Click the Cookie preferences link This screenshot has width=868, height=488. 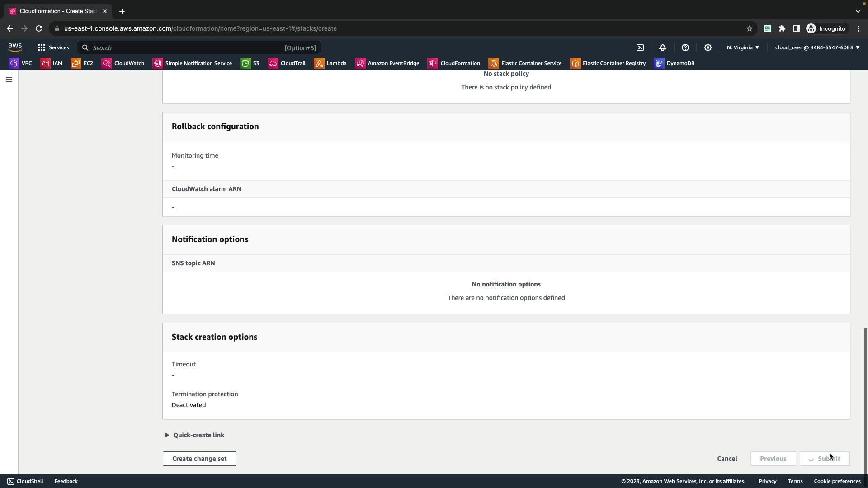pos(837,481)
